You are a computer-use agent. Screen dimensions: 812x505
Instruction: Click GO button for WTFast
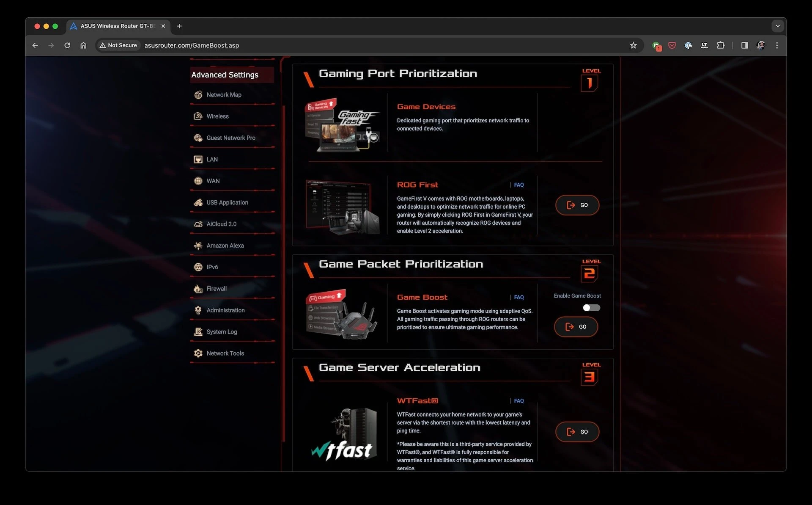[577, 432]
